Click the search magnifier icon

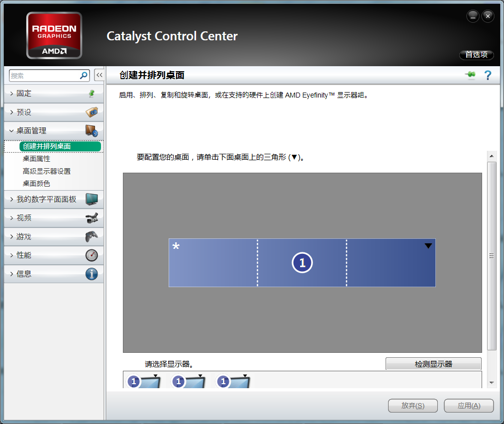84,76
